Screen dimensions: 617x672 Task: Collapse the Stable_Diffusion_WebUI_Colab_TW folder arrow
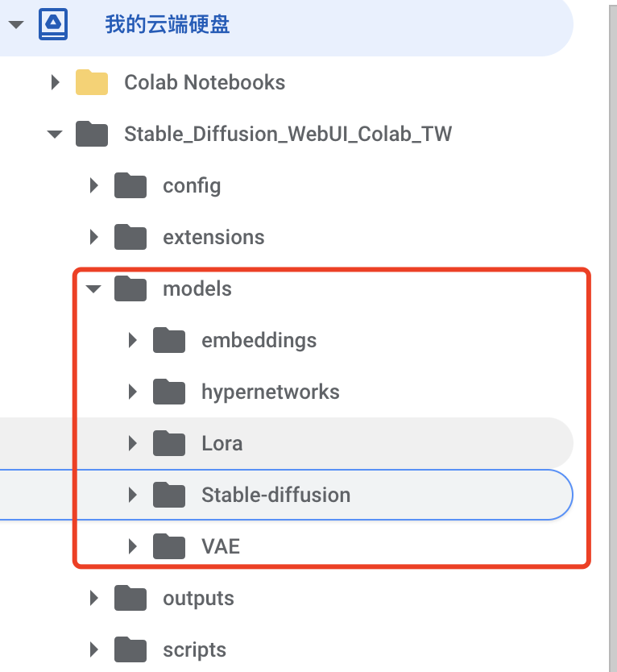[55, 134]
